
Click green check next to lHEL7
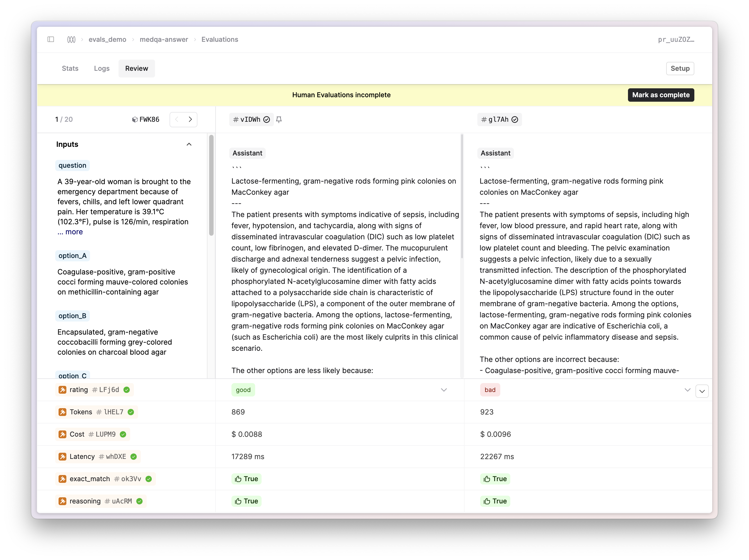click(x=131, y=412)
